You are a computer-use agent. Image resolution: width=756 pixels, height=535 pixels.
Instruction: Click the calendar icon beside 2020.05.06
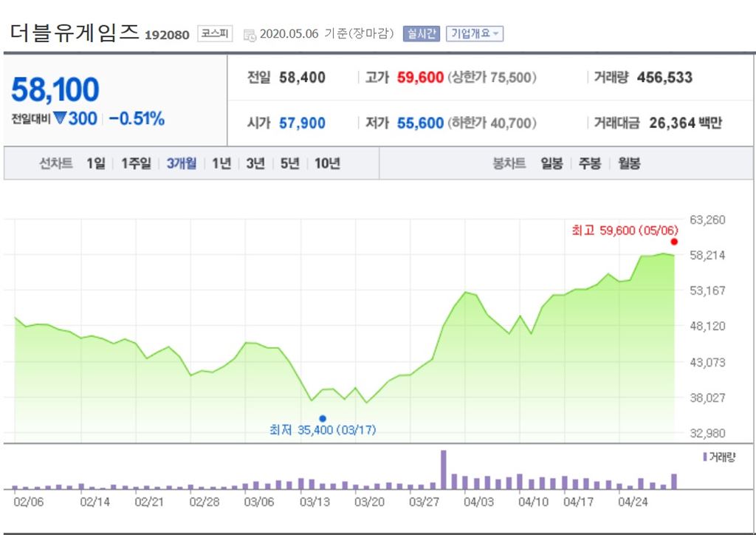click(x=250, y=35)
